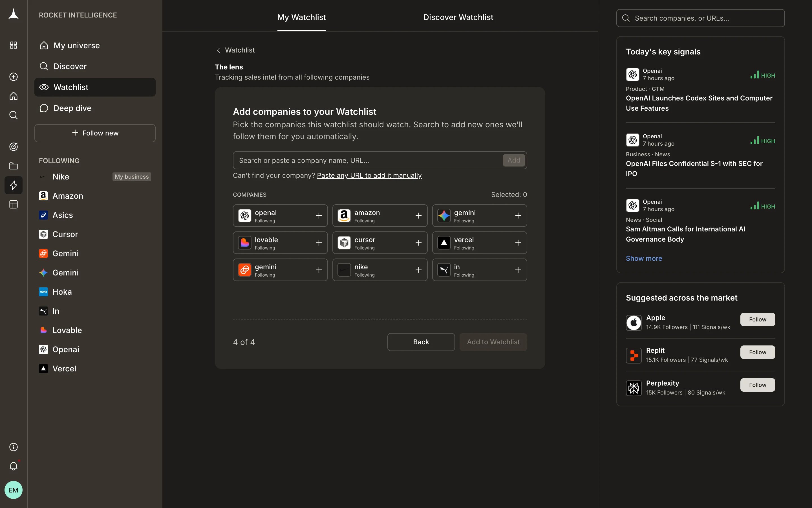Open Deep dive in sidebar
812x508 pixels.
95,108
